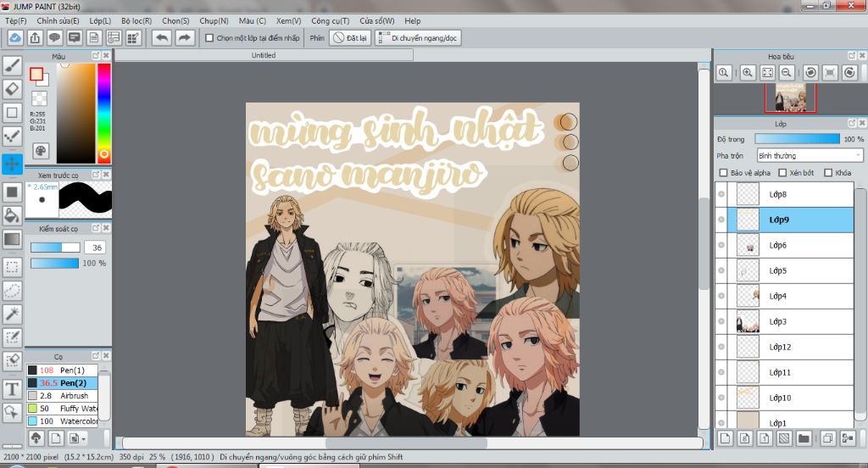Hide layer Lớp6
This screenshot has width=868, height=468.
(721, 245)
